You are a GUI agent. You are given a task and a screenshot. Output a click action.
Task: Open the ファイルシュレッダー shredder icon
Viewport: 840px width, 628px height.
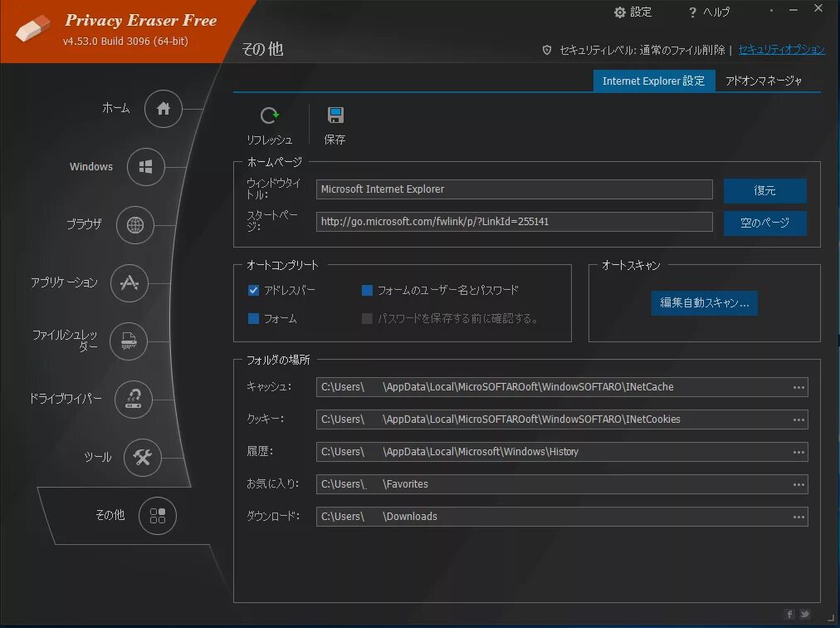(x=129, y=341)
